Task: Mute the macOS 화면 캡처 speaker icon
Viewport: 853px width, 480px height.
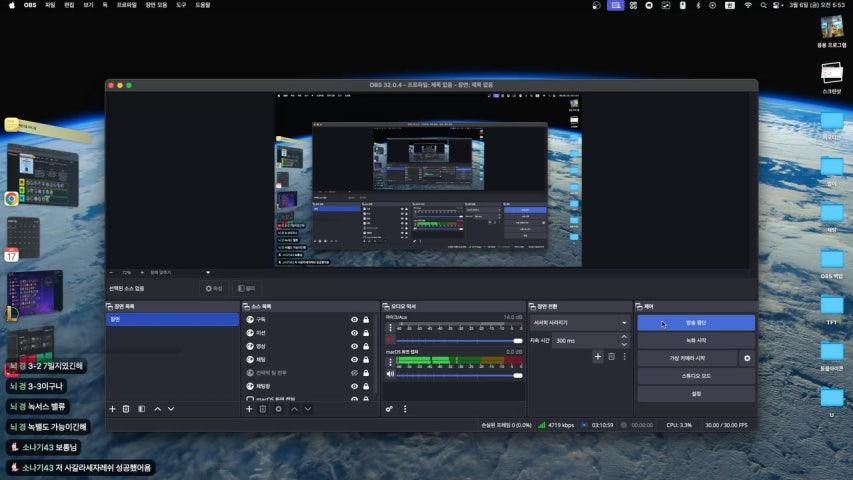Action: coord(390,374)
